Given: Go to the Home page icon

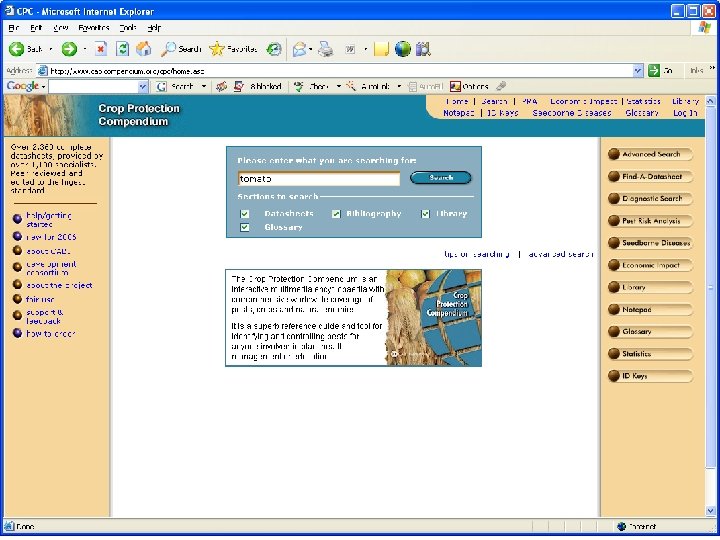Looking at the screenshot, I should coord(143,49).
